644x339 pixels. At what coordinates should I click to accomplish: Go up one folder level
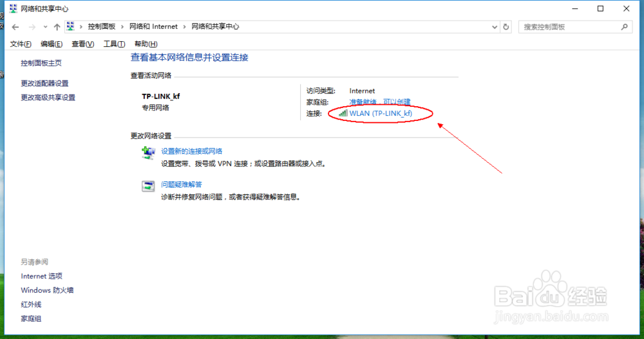(57, 27)
